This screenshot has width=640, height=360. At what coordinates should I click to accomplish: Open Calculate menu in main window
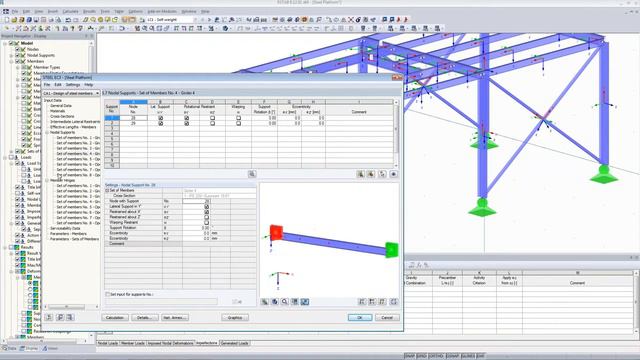[70, 11]
